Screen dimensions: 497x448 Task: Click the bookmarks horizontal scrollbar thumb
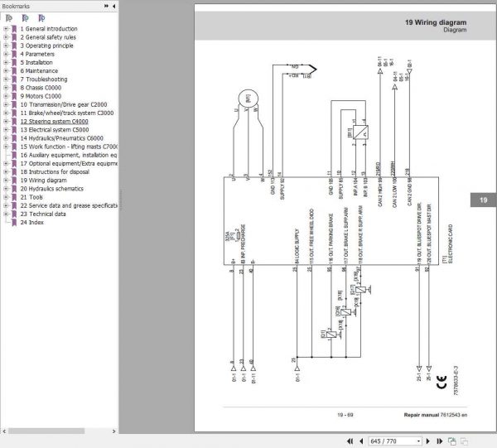(46, 431)
